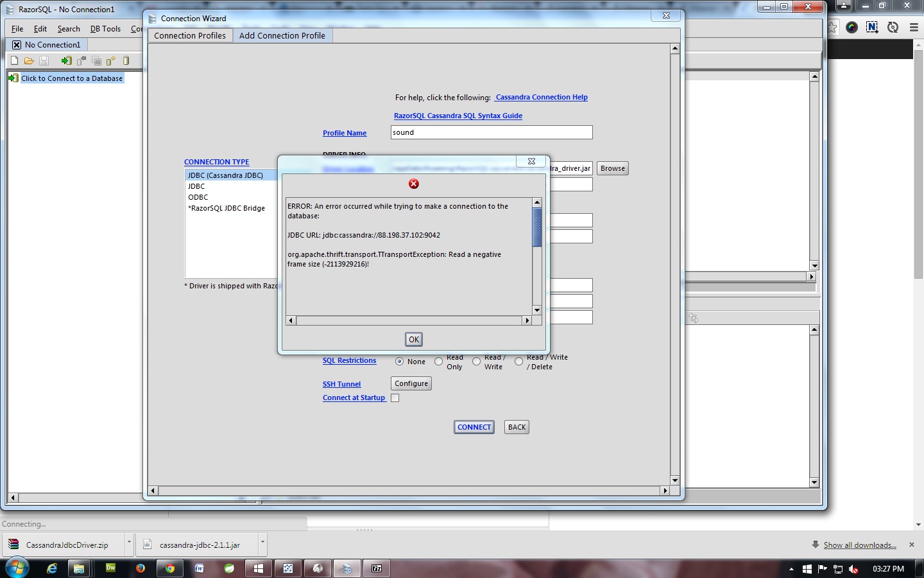The width and height of the screenshot is (924, 578).
Task: Click the SSH Tunnel link
Action: coord(341,385)
